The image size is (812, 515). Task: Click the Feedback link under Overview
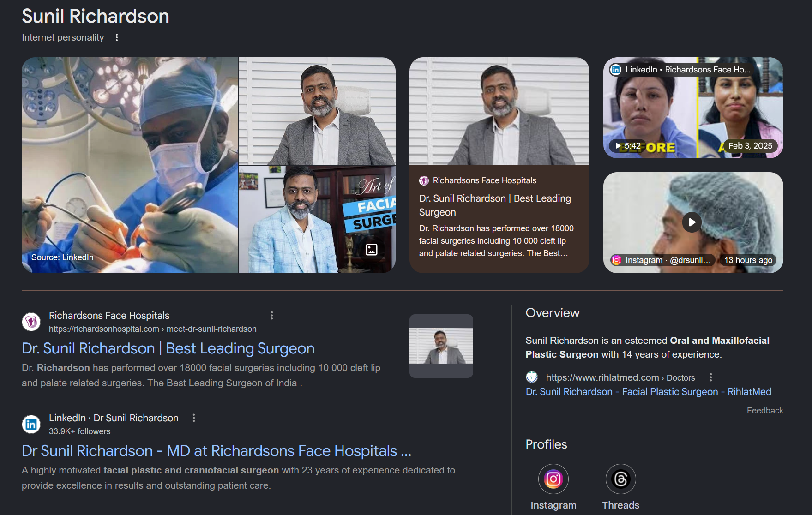coord(765,411)
